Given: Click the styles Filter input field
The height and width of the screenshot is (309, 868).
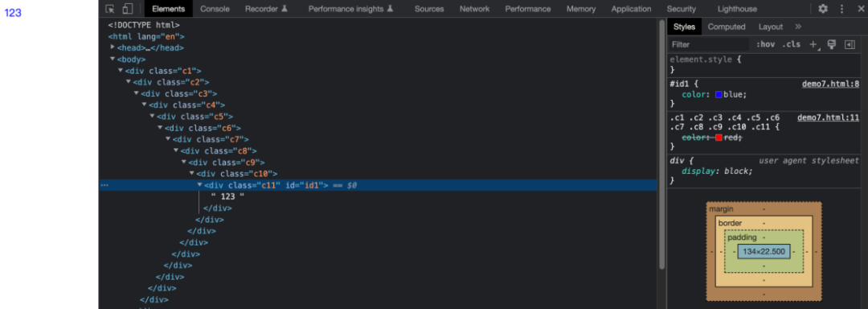Looking at the screenshot, I should point(709,44).
